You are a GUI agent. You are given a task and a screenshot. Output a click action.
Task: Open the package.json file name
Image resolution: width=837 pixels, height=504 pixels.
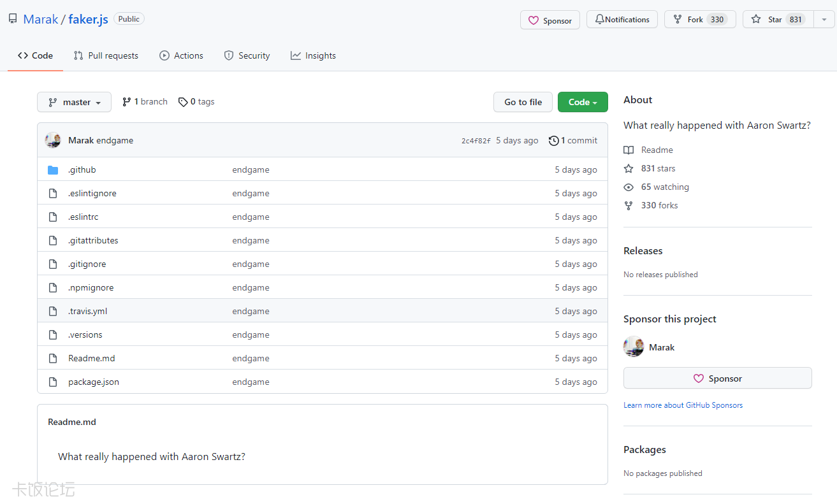[x=94, y=382]
